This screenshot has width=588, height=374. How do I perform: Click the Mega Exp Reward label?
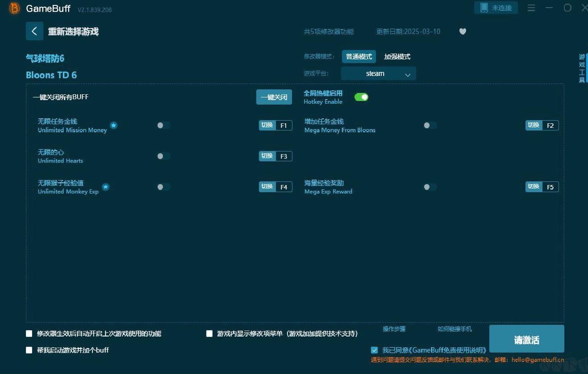pos(328,192)
